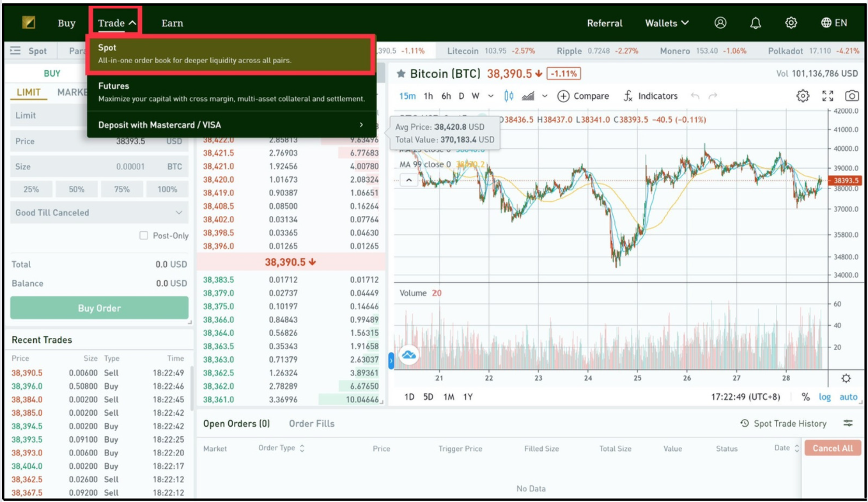Click the Cancel All button
The image size is (868, 502).
coord(832,448)
